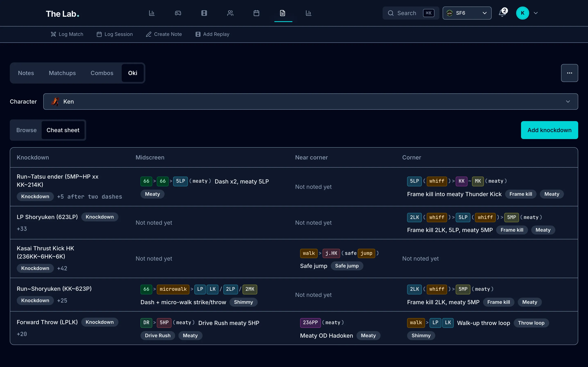This screenshot has width=588, height=367.
Task: Switch to the Matchups tab
Action: tap(62, 73)
